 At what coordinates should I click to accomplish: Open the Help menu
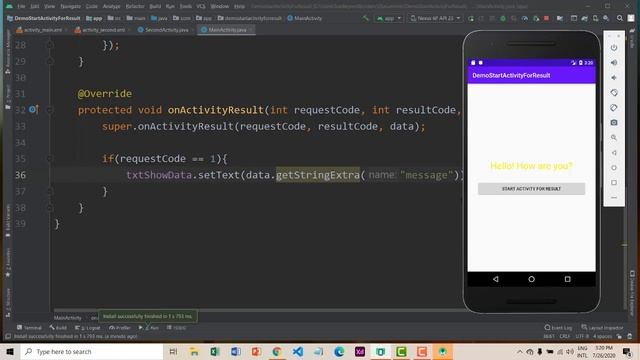pos(240,6)
